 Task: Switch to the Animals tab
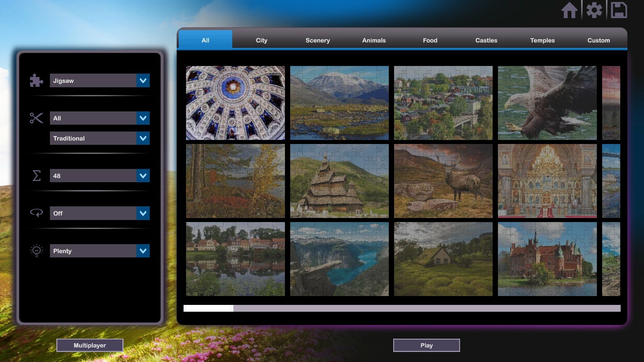[x=374, y=40]
